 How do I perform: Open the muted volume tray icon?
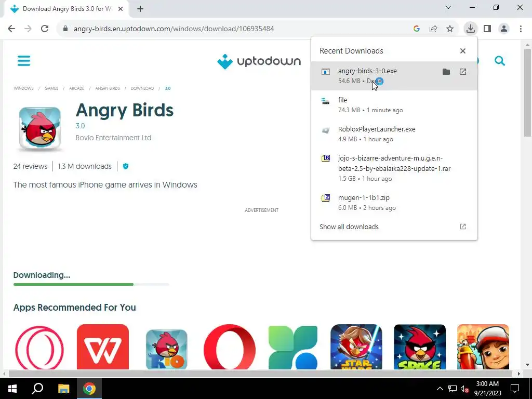point(465,389)
